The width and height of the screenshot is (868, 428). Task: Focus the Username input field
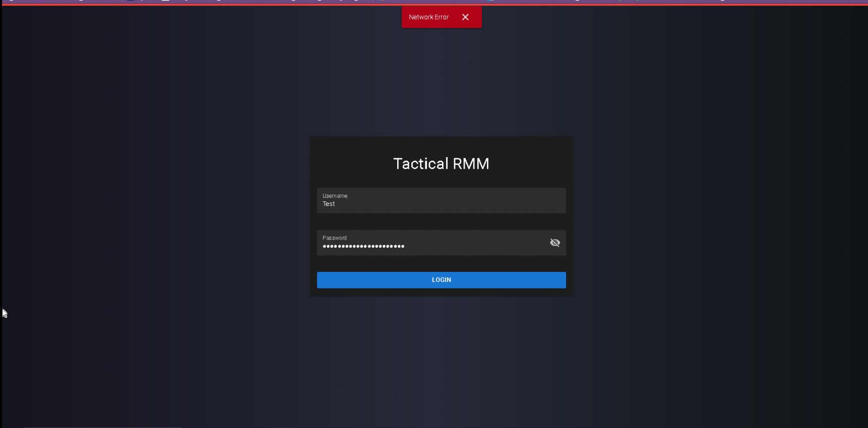coord(442,200)
